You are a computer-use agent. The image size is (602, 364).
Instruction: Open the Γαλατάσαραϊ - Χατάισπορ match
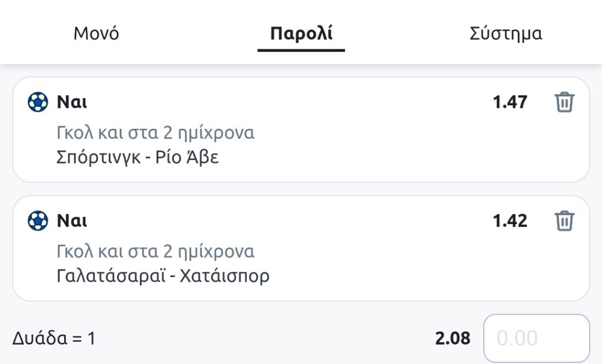(x=163, y=276)
